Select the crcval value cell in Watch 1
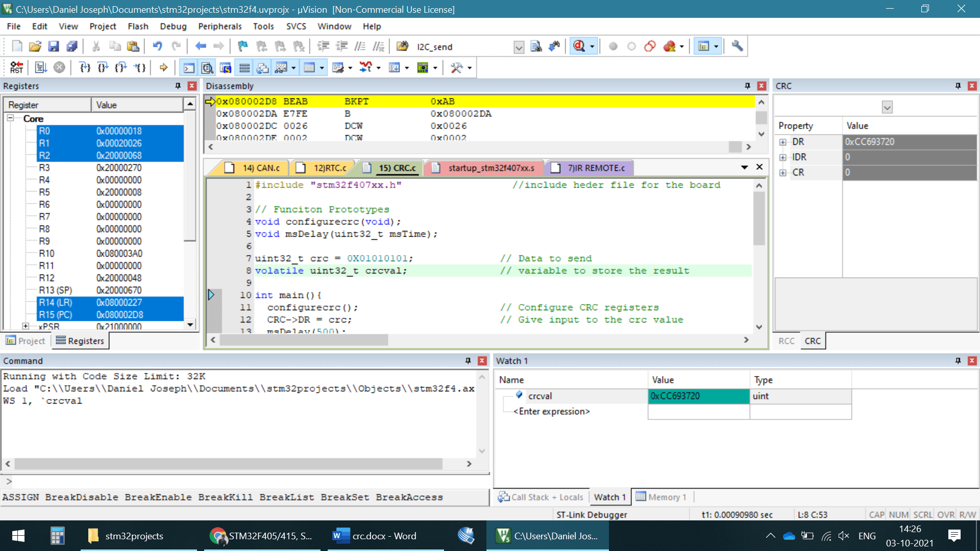This screenshot has height=551, width=980. click(x=698, y=396)
